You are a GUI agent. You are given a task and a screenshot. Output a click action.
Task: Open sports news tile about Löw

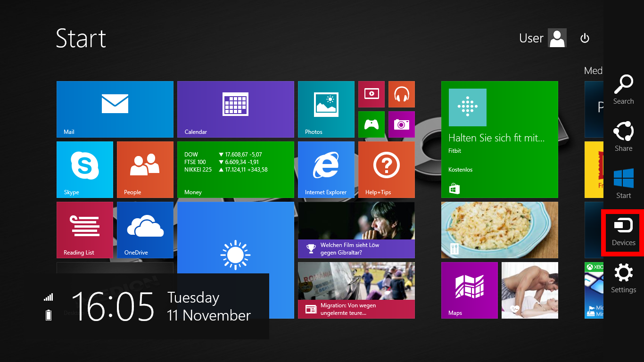tap(356, 230)
